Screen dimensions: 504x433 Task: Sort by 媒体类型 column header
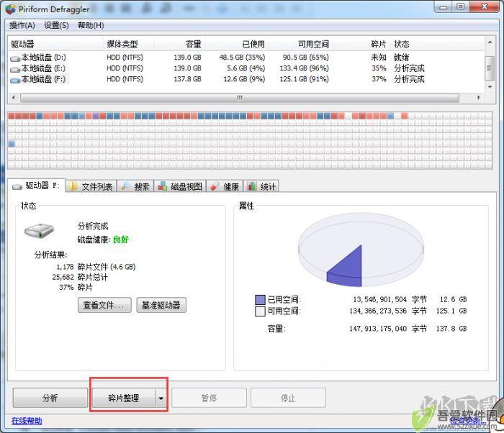pyautogui.click(x=129, y=44)
